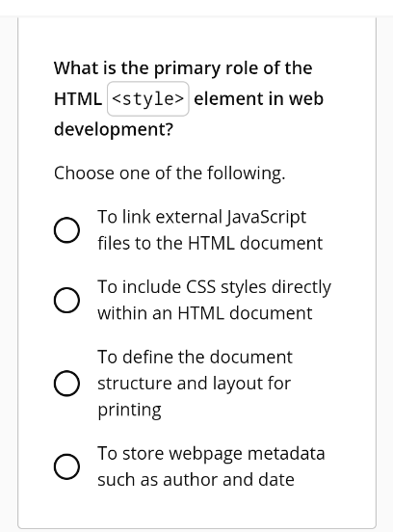Choose the radio button for including CSS styles directly
Image resolution: width=393 pixels, height=532 pixels.
coord(66,300)
